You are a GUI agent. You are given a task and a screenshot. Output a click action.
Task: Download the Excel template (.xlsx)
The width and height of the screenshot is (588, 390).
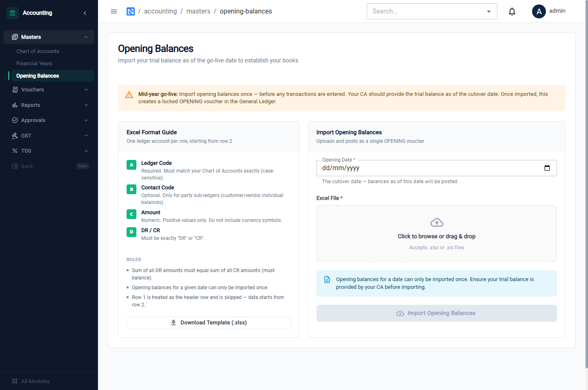[209, 323]
